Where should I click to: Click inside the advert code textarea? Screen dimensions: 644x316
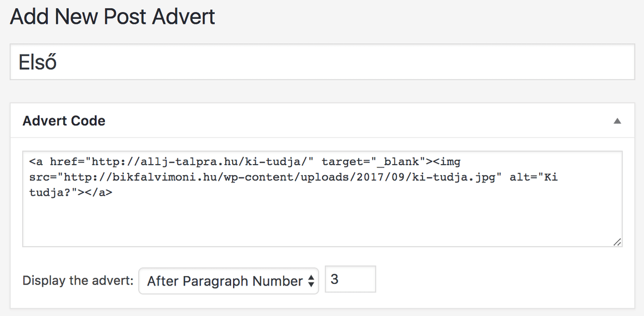(x=323, y=199)
